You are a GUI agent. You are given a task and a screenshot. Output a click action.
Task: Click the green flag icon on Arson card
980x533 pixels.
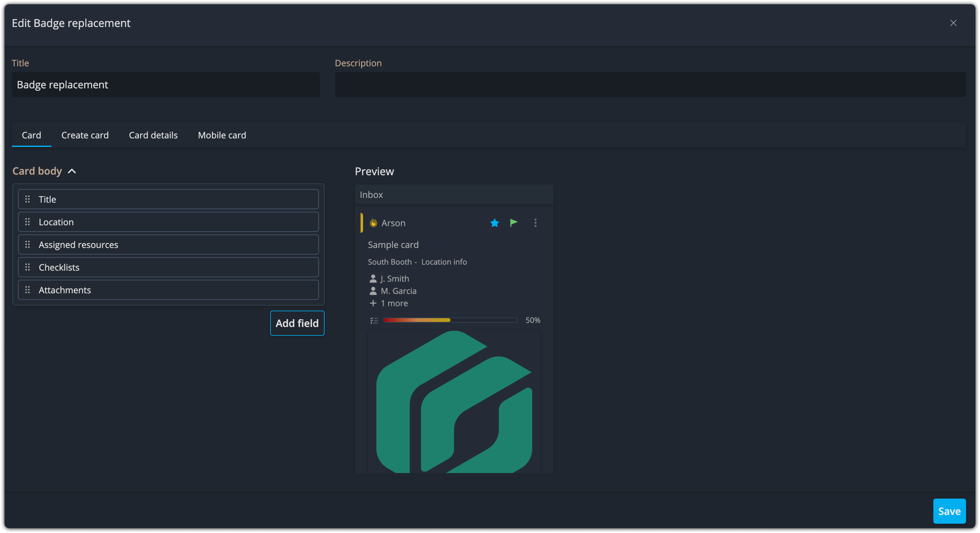[x=514, y=223]
